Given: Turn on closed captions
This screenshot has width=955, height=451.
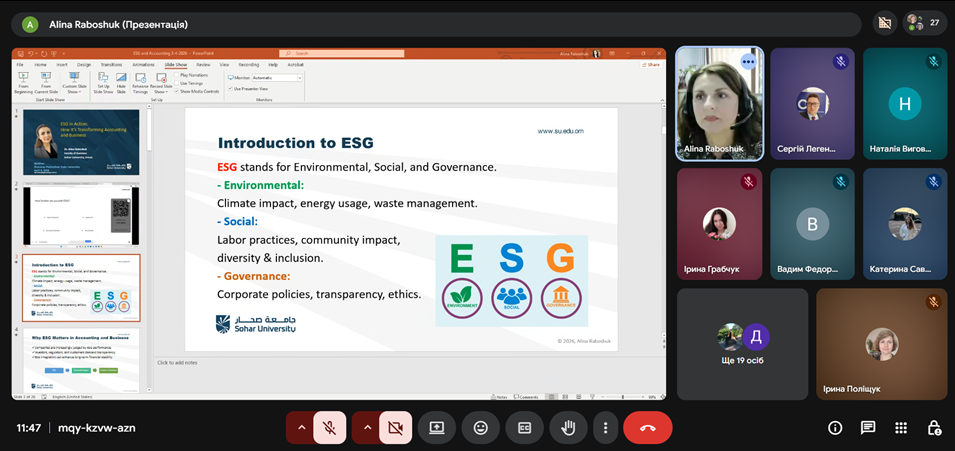Looking at the screenshot, I should pyautogui.click(x=524, y=428).
